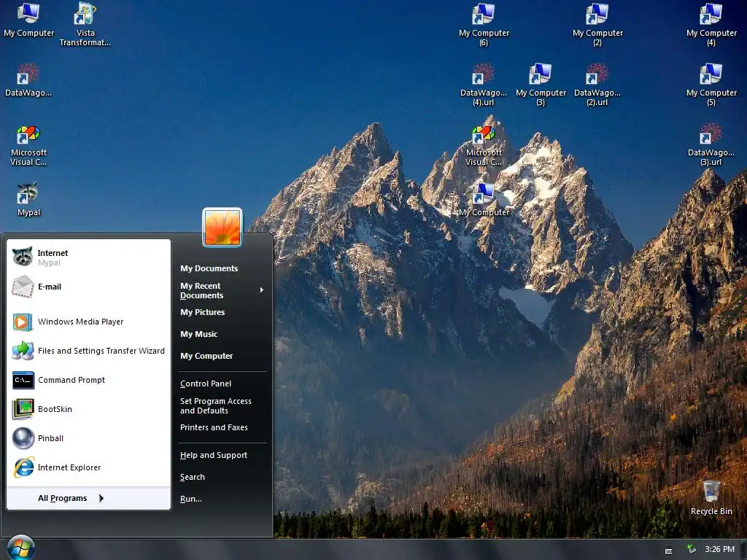Open DataWago... (2).url desktop shortcut
This screenshot has height=560, width=747.
[x=597, y=84]
